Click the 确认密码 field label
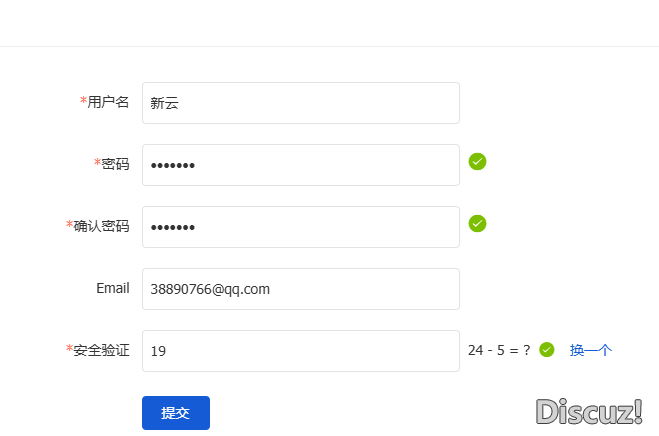Image resolution: width=659 pixels, height=436 pixels. coord(101,226)
